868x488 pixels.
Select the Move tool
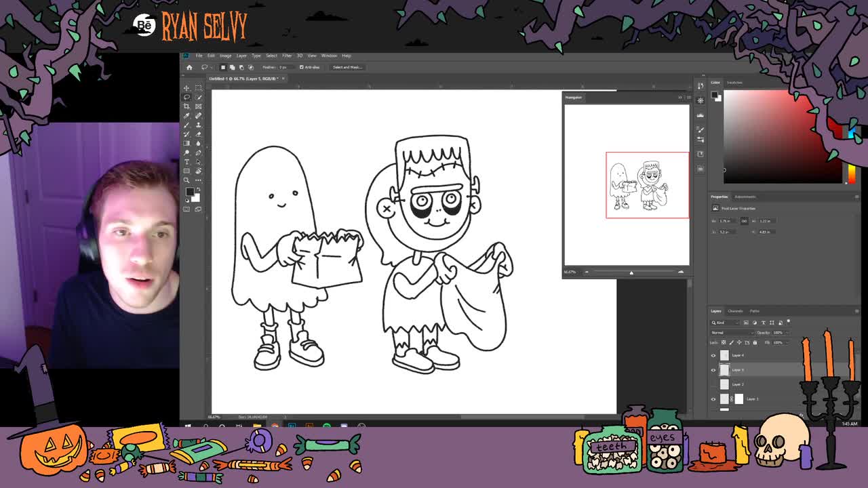click(186, 88)
